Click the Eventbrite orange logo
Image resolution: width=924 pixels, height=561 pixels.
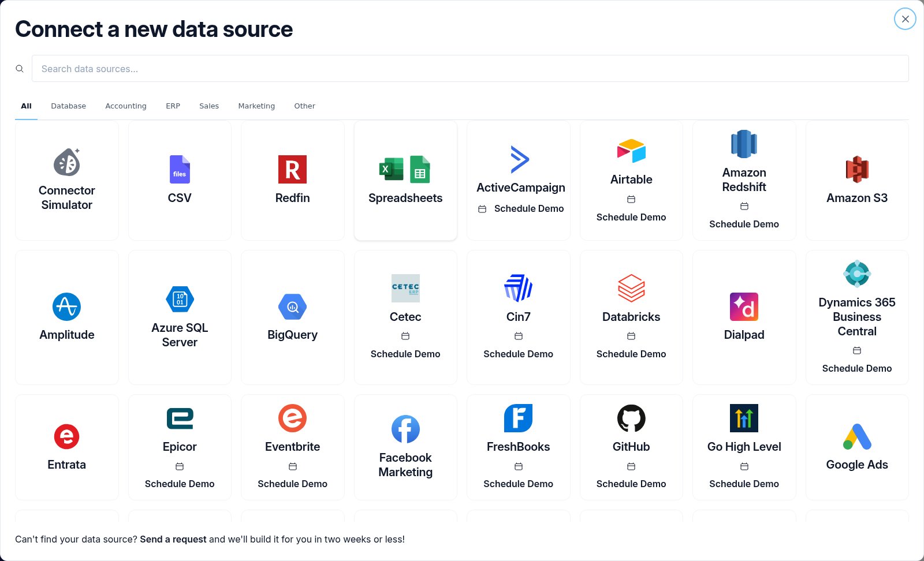tap(292, 418)
